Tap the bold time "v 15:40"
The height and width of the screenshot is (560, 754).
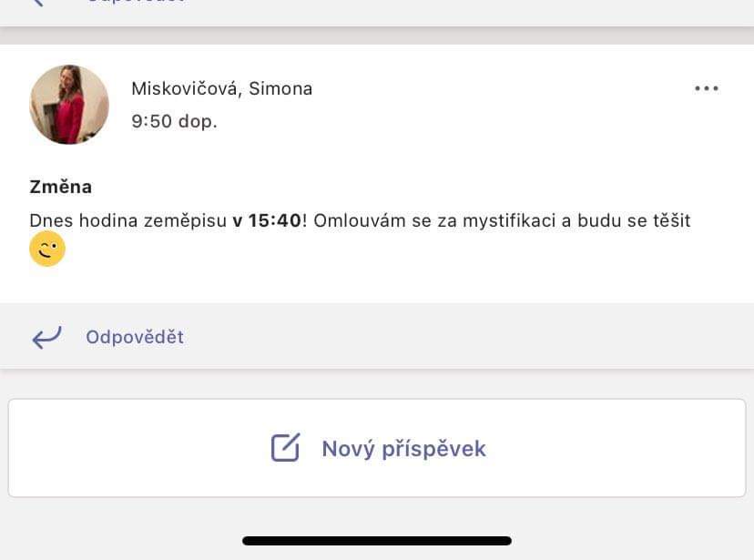coord(267,220)
